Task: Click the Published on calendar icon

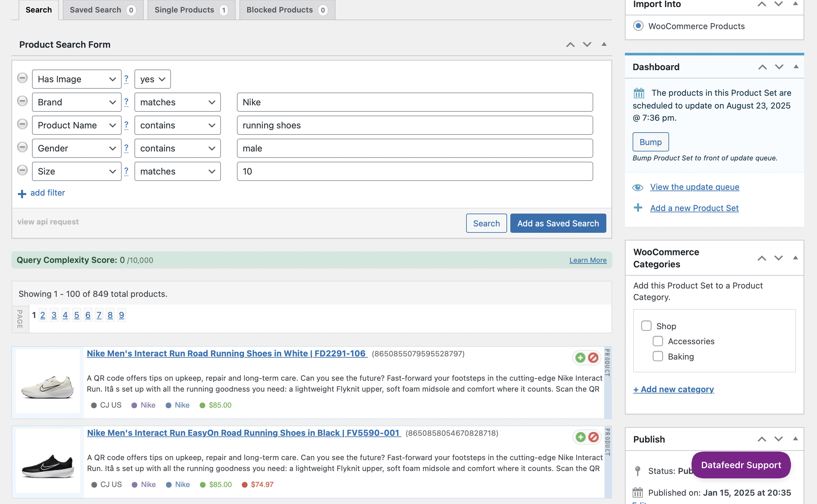Action: (x=638, y=492)
